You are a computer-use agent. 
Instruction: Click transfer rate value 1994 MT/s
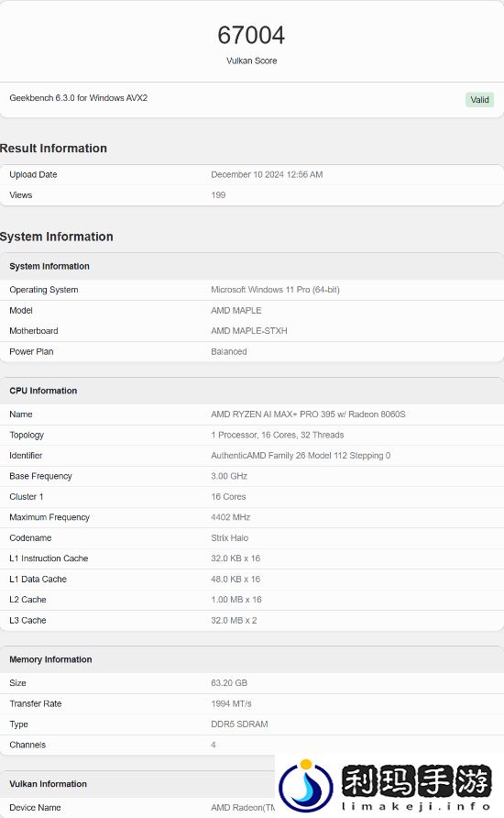click(x=231, y=703)
